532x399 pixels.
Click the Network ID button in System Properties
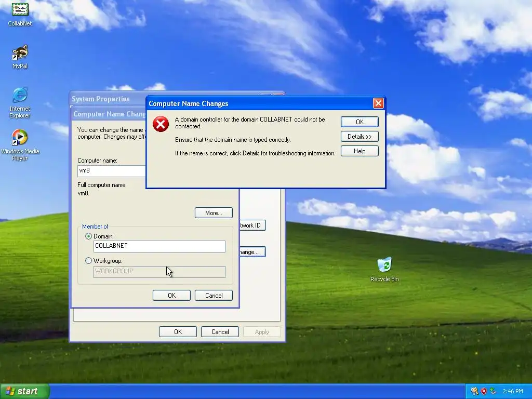(252, 225)
